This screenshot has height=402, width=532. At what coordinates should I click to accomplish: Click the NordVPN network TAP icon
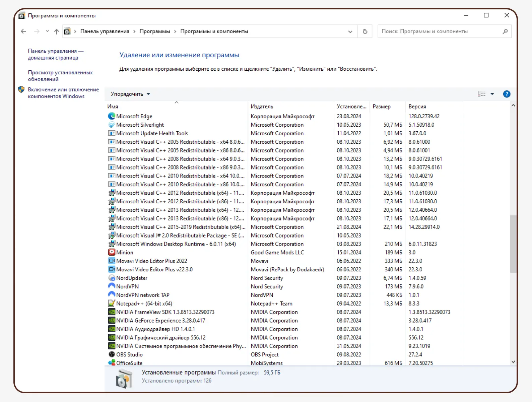point(112,294)
